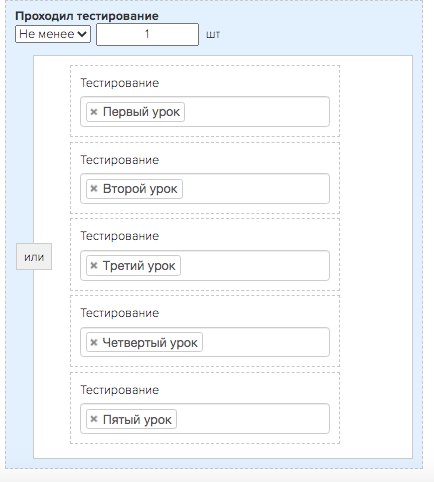Remove the Третий урок tag

click(x=94, y=266)
